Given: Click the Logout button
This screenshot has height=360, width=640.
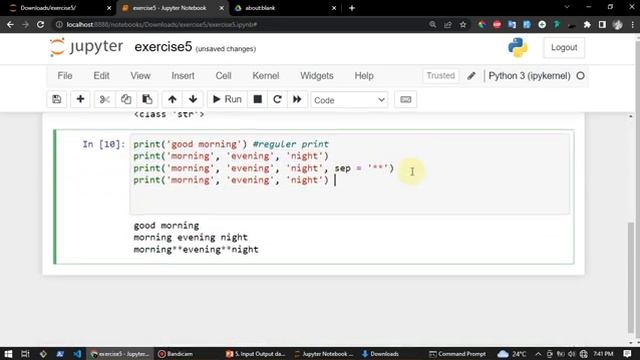Looking at the screenshot, I should pyautogui.click(x=564, y=47).
